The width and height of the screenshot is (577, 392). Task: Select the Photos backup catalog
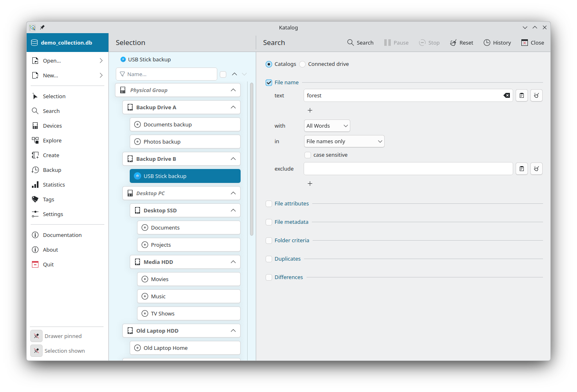[185, 142]
